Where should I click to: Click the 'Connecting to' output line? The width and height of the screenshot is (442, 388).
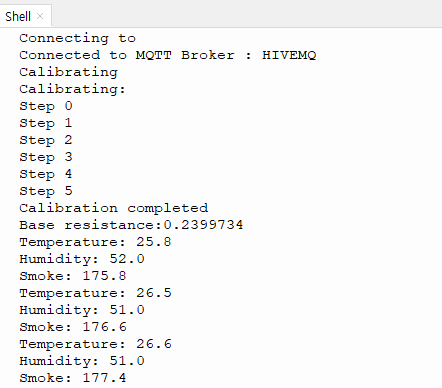click(x=77, y=38)
